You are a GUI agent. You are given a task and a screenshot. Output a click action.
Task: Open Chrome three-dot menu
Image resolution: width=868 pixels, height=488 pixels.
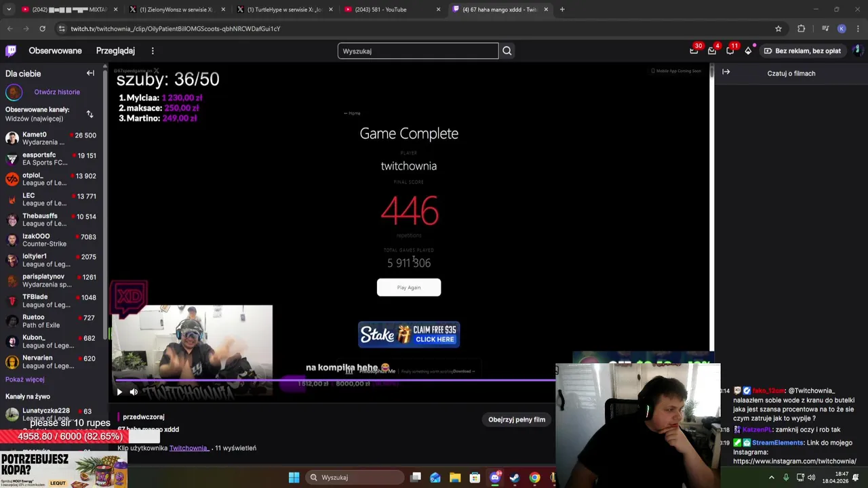tap(858, 28)
